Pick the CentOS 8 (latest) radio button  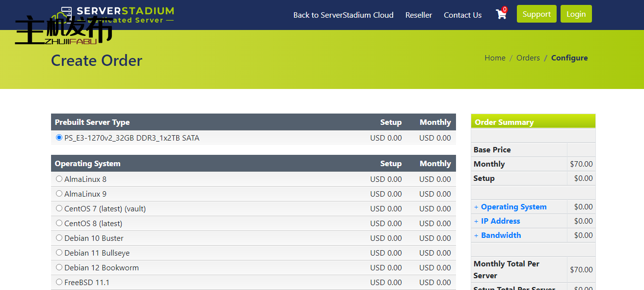[x=59, y=223]
